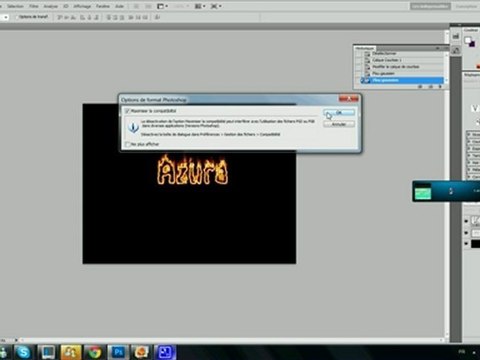Open the Fenêtre menu
The width and height of the screenshot is (480, 360).
(103, 6)
